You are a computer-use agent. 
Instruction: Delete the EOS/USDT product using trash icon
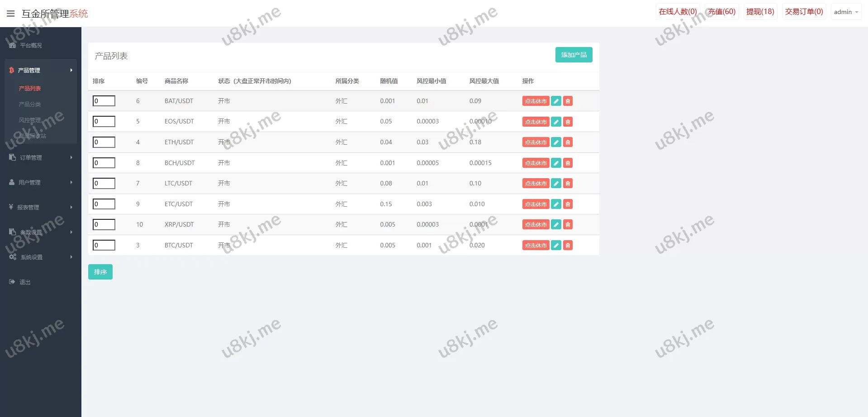click(568, 122)
